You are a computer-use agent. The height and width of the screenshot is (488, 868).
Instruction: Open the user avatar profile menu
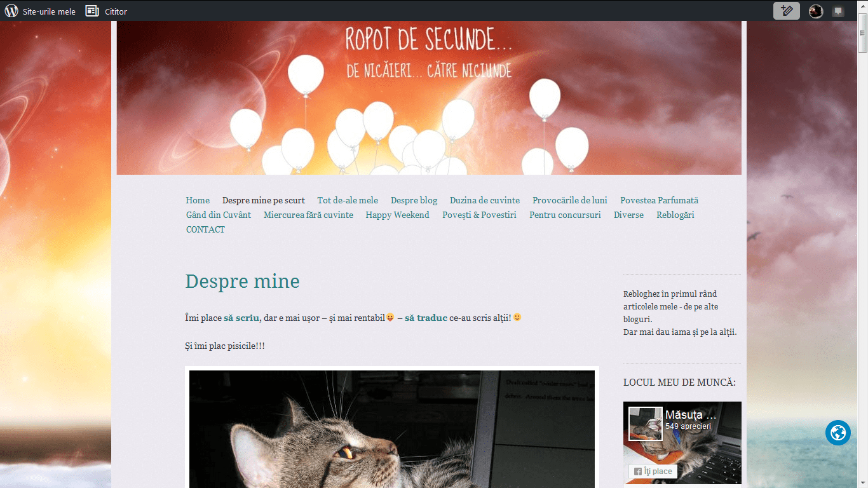coord(816,11)
